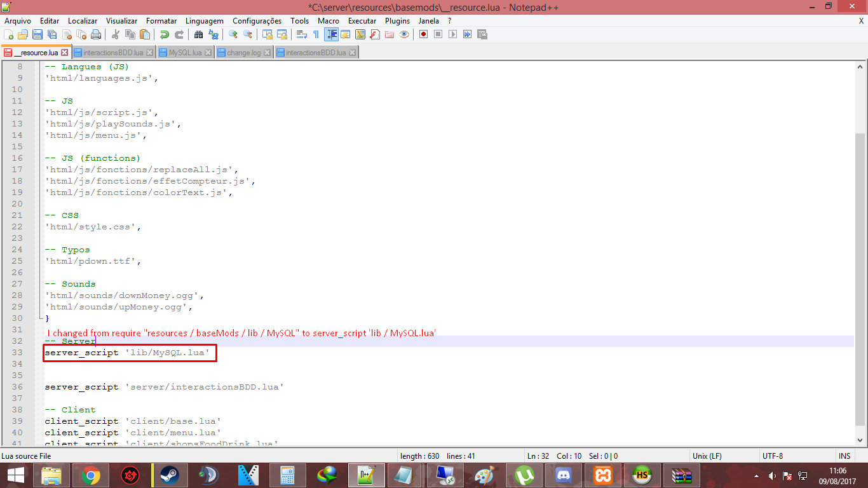The image size is (868, 488).
Task: Print the document using printer icon
Action: 95,34
